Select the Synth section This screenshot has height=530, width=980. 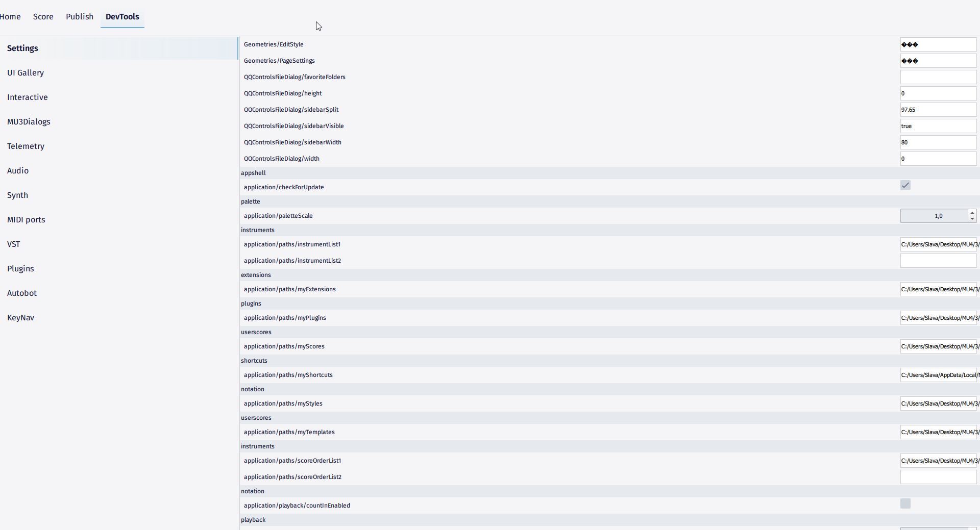tap(18, 195)
